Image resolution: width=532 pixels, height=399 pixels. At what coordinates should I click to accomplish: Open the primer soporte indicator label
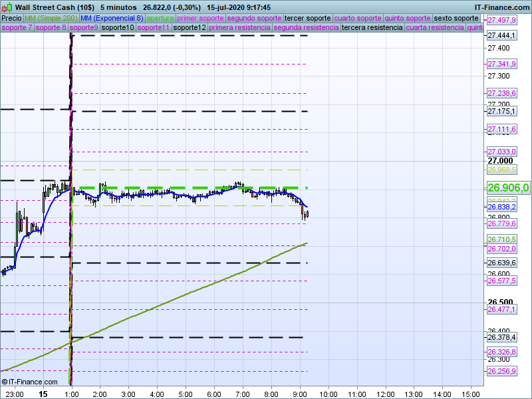point(200,18)
